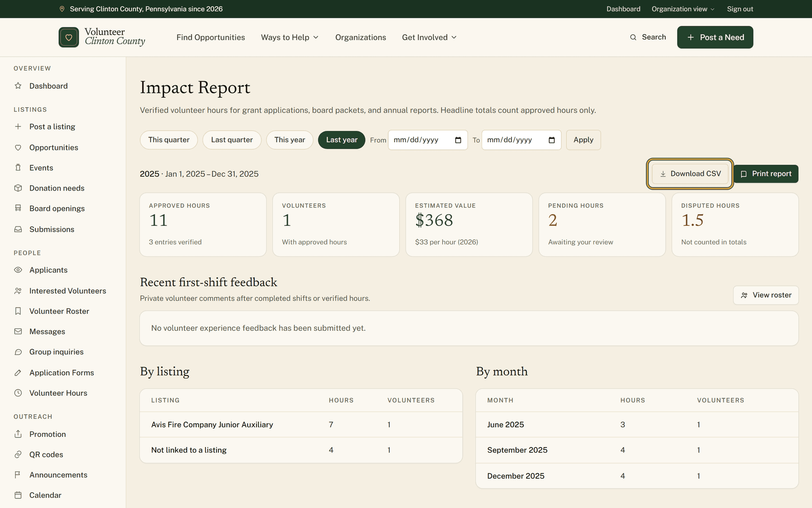Image resolution: width=812 pixels, height=508 pixels.
Task: Click the clock icon beside Volunteer Hours
Action: [x=18, y=393]
